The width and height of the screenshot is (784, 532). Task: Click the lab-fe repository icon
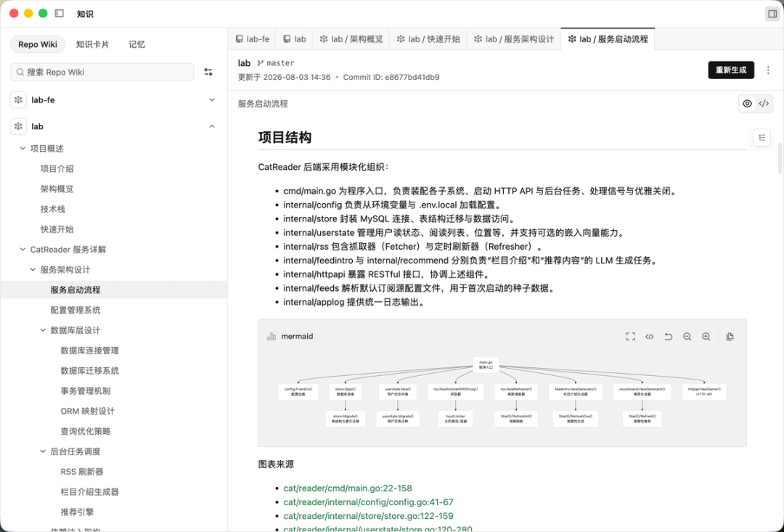click(x=18, y=99)
